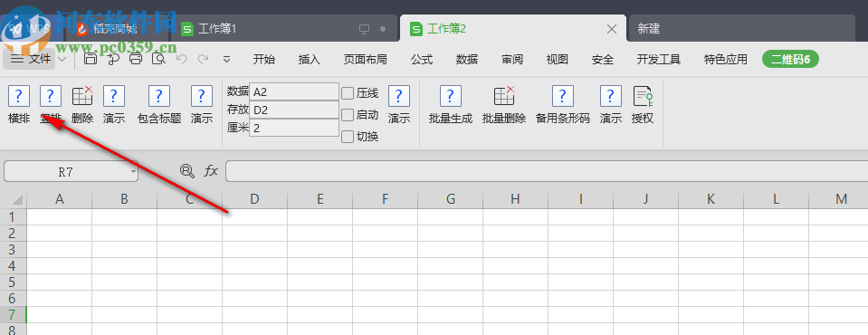Click the 演示 demo icon right of 包含标题
868x335 pixels.
click(202, 96)
